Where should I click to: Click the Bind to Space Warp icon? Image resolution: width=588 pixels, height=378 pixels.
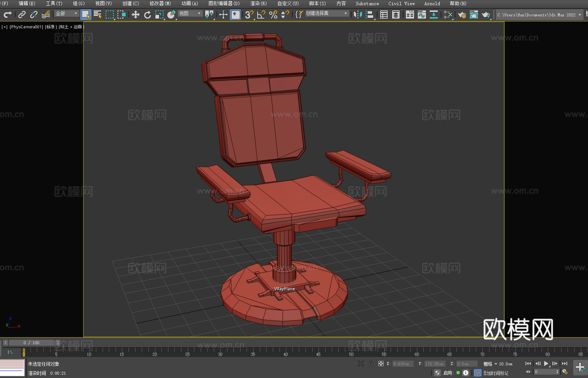(46, 14)
